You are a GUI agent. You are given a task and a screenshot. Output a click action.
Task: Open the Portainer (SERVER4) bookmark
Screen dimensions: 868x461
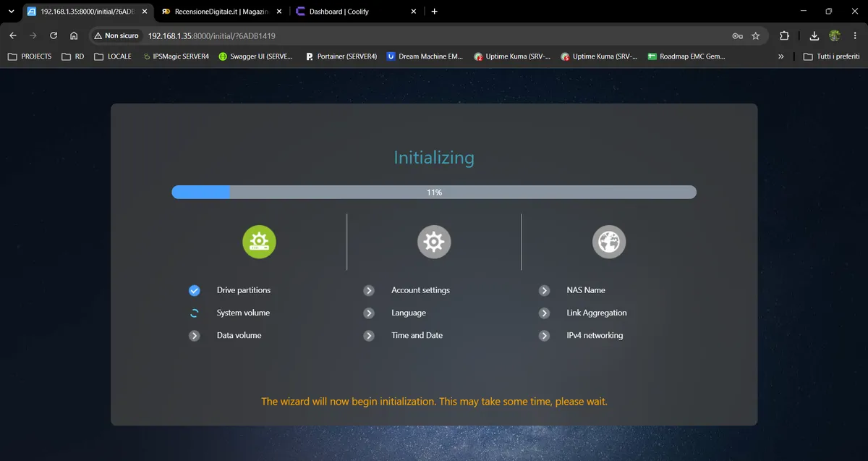click(x=341, y=56)
